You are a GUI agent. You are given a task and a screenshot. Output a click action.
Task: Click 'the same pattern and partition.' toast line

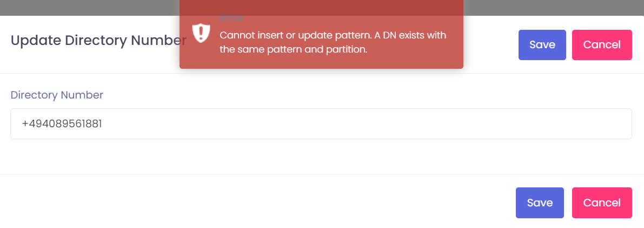coord(293,49)
